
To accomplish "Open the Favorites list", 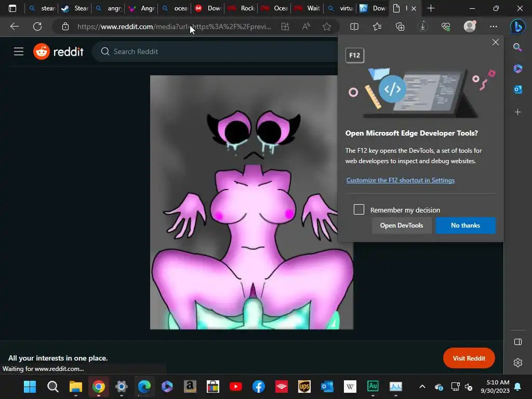I will [377, 26].
